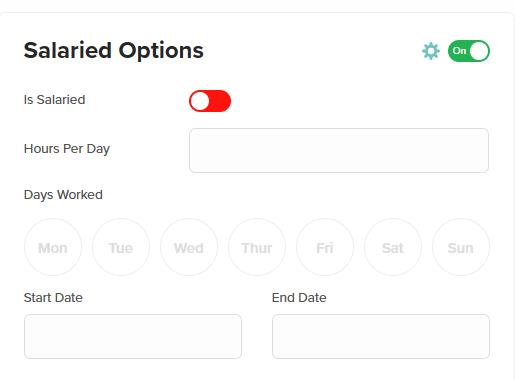Enable the red Is Salaried toggle
Image resolution: width=515 pixels, height=380 pixels.
click(210, 101)
